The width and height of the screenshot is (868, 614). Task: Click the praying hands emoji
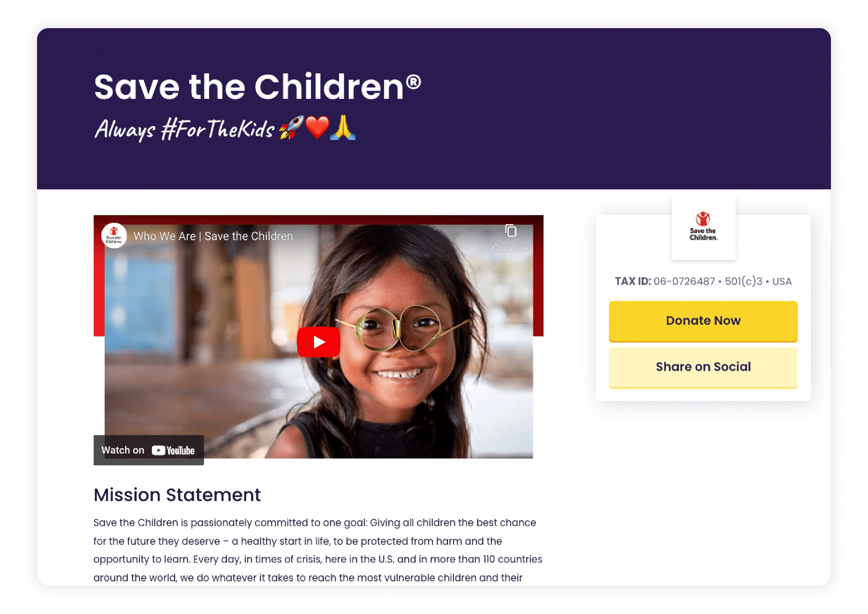coord(343,128)
